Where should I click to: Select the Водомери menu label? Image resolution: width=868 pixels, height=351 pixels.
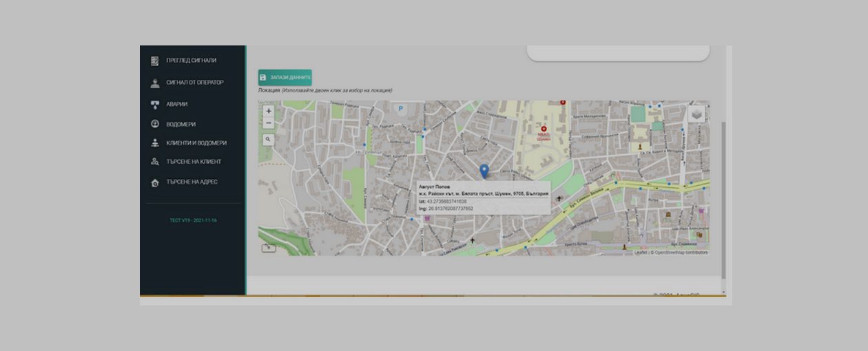(180, 125)
